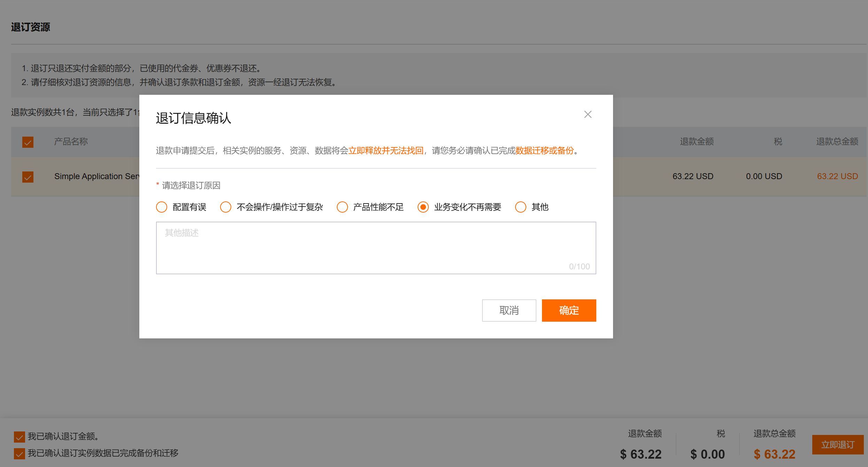
Task: Close the 退订信息确认 dialog with X
Action: pyautogui.click(x=588, y=114)
